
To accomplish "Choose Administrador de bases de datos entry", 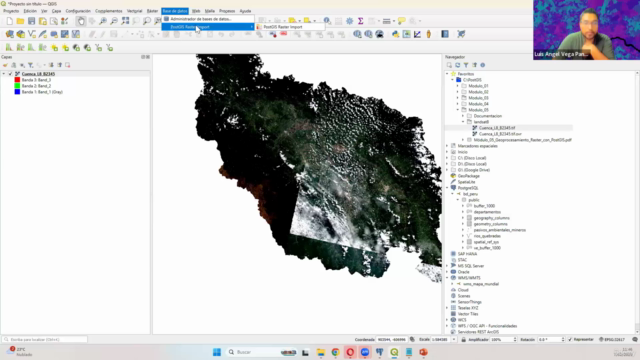I will pyautogui.click(x=208, y=19).
